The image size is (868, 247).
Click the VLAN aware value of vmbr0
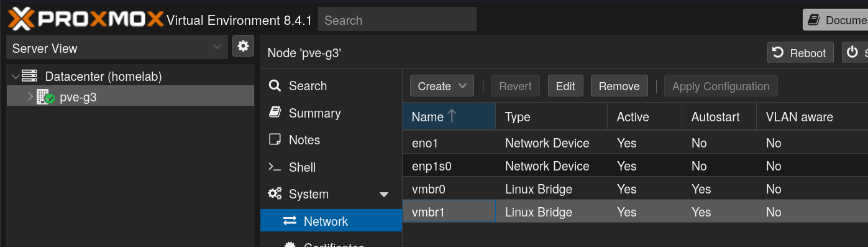coord(774,189)
